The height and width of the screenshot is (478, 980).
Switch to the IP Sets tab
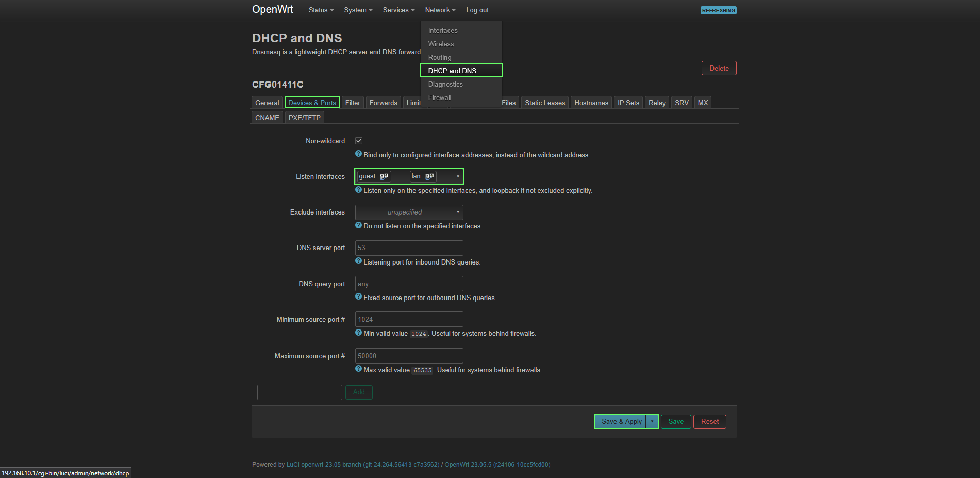tap(628, 103)
